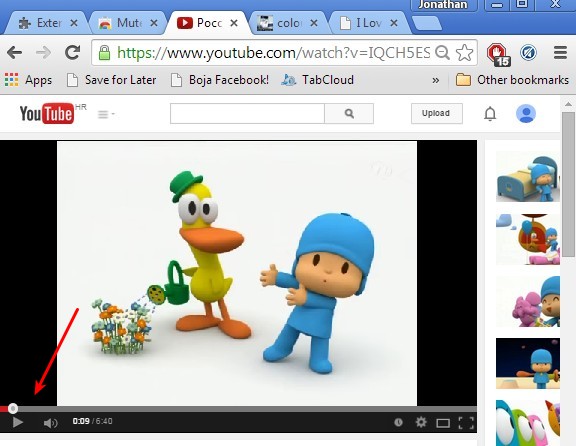The height and width of the screenshot is (446, 576).
Task: Go back with the browser back arrow
Action: click(14, 53)
